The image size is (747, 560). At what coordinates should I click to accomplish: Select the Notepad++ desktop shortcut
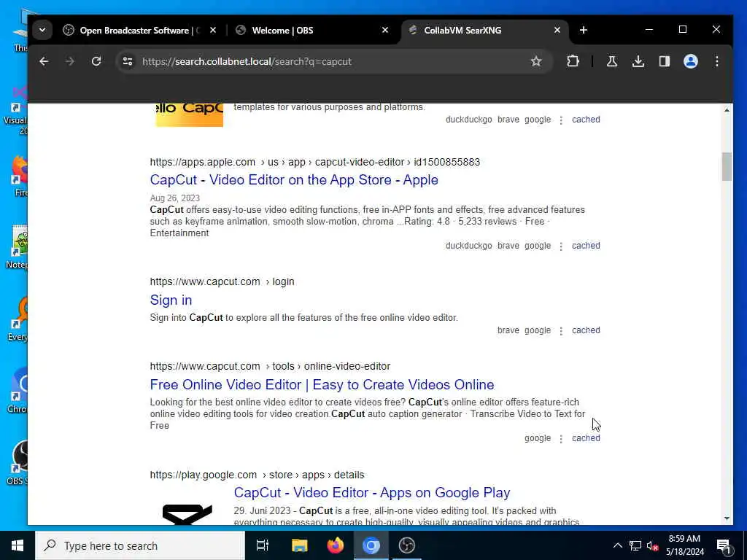coord(18,247)
